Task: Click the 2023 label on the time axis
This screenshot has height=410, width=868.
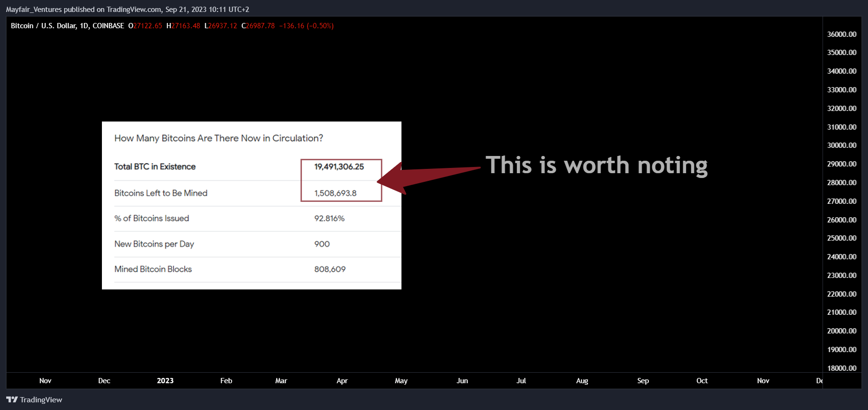Action: (165, 381)
